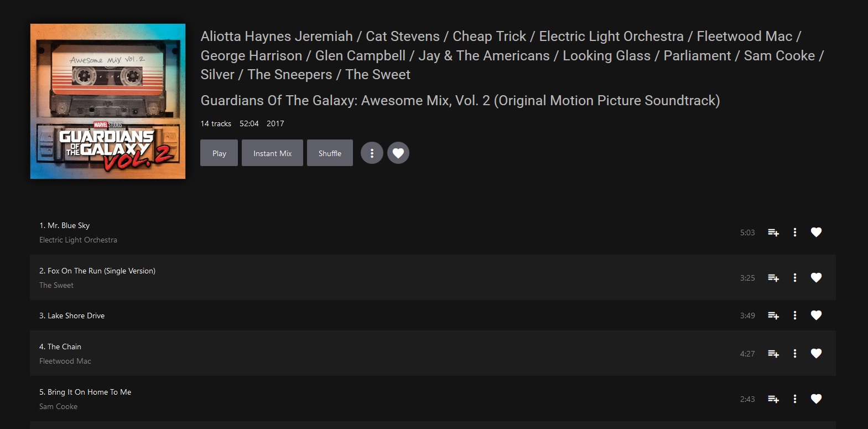Open more options for Fox On The Run
This screenshot has width=868, height=429.
(x=795, y=278)
